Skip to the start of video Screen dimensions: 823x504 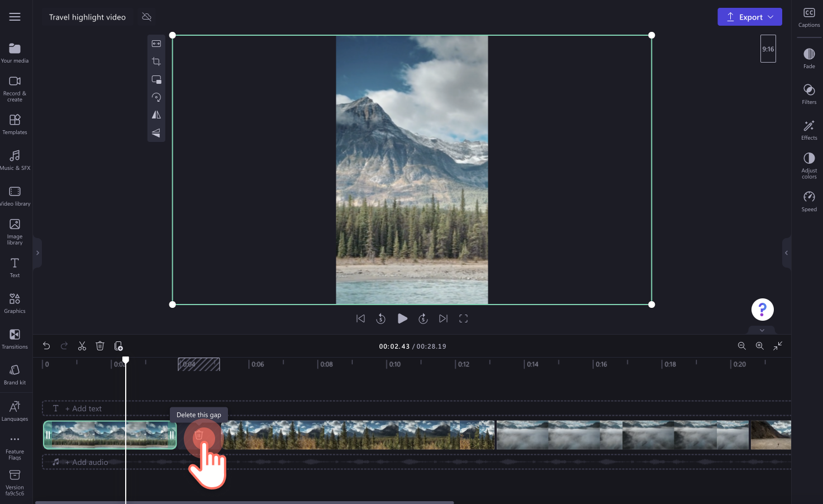pyautogui.click(x=360, y=318)
